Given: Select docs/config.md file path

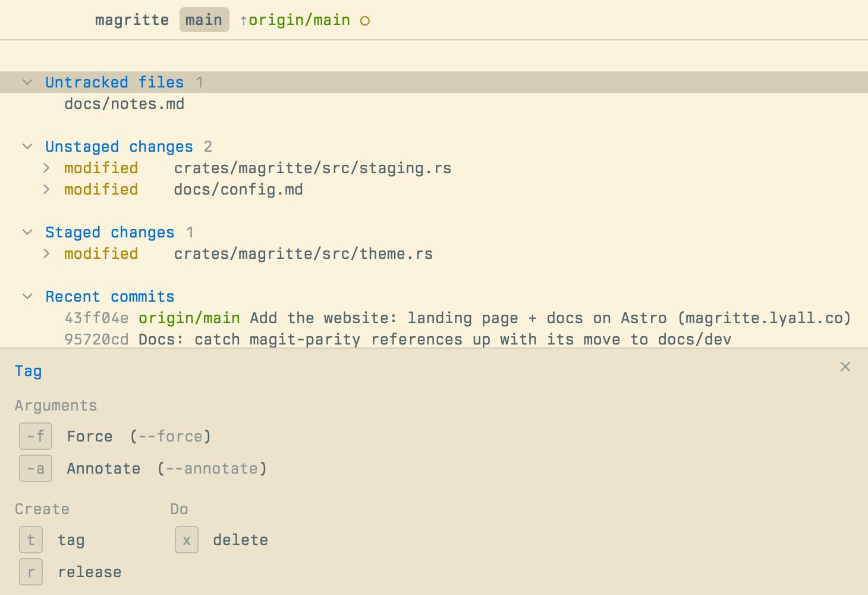Looking at the screenshot, I should 238,189.
